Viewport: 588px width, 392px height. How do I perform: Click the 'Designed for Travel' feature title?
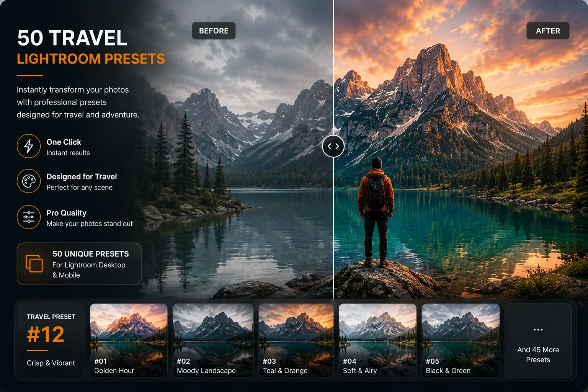click(82, 176)
